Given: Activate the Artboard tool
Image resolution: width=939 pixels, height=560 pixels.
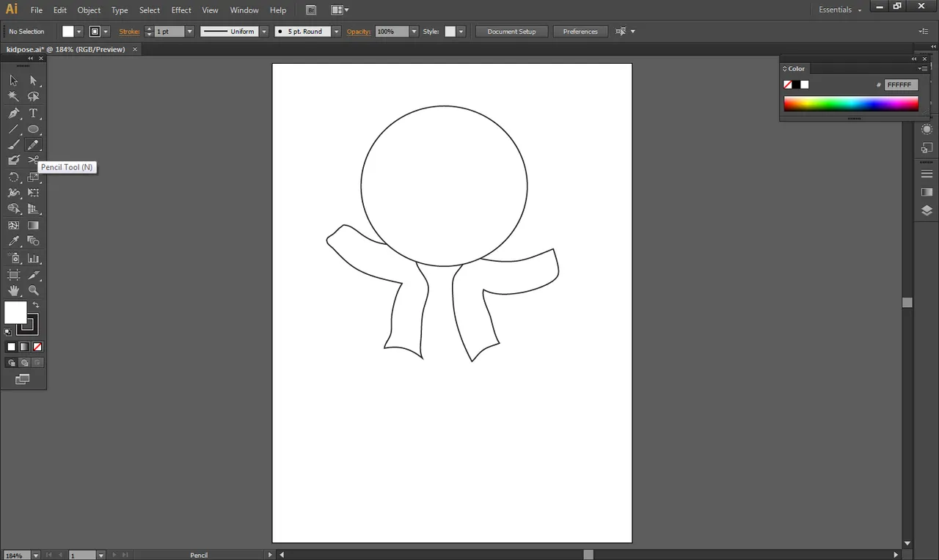Looking at the screenshot, I should coord(13,275).
